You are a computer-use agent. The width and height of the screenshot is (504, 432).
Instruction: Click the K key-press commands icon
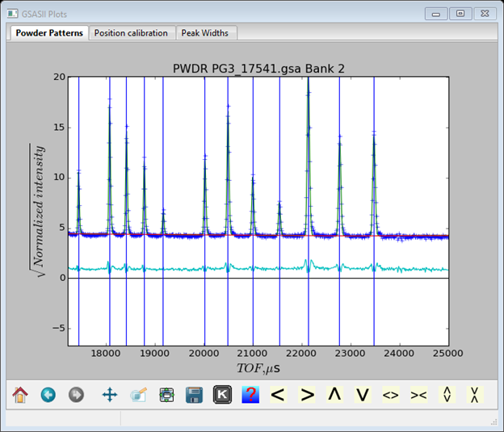[222, 395]
